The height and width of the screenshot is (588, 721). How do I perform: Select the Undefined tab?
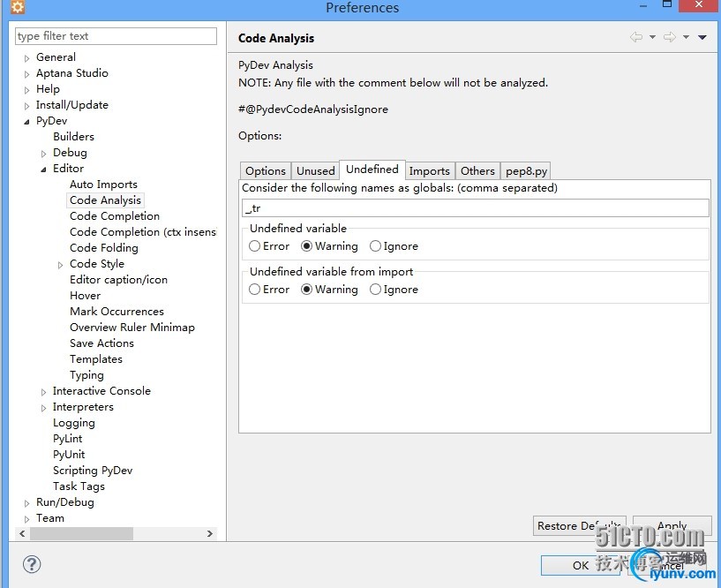(x=372, y=170)
